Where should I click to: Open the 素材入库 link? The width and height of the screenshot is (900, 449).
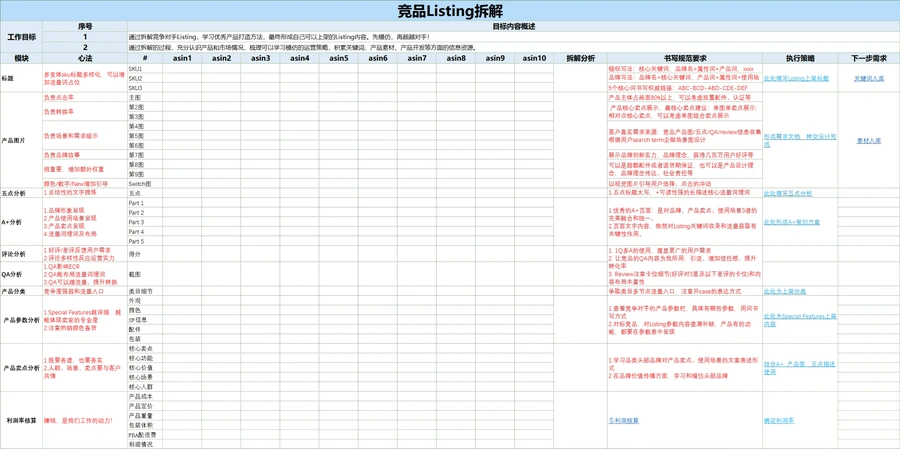point(869,141)
